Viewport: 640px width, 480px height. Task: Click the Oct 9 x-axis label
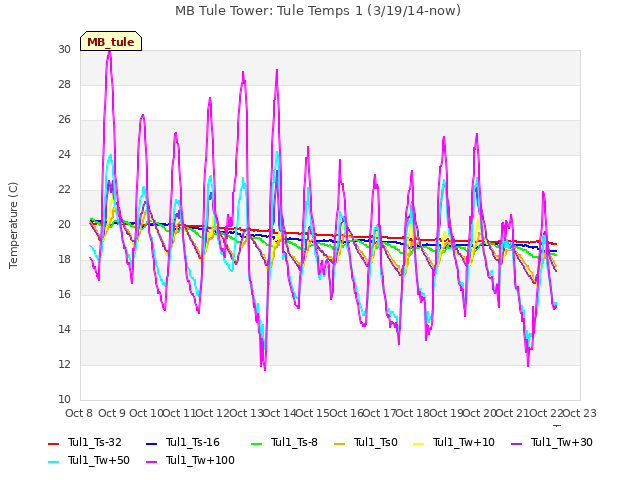coord(112,413)
